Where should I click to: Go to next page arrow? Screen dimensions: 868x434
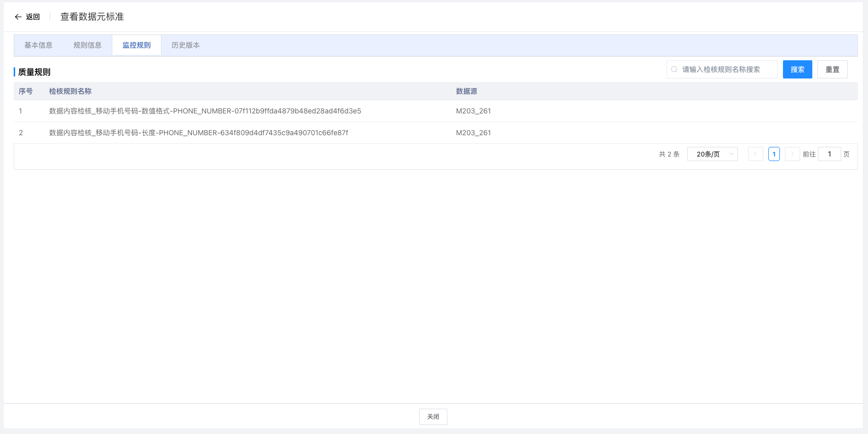(x=792, y=154)
